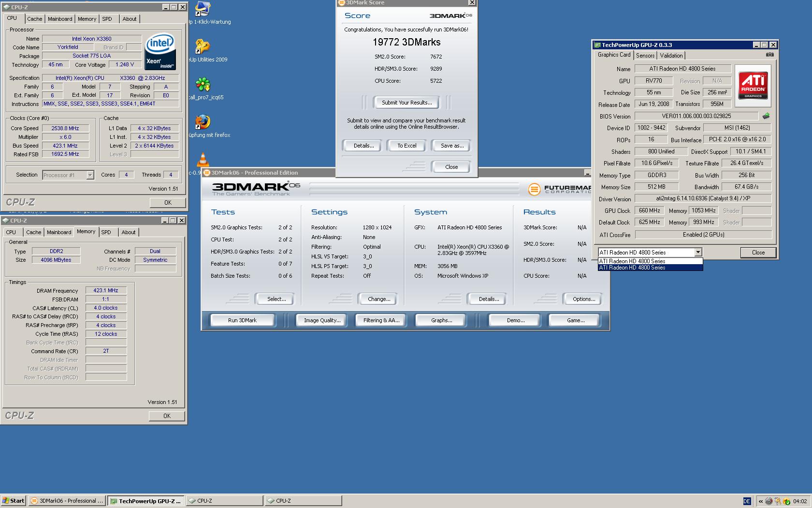Select the Graphics Card tab in GPU-Z
This screenshot has width=812, height=508.
(614, 55)
